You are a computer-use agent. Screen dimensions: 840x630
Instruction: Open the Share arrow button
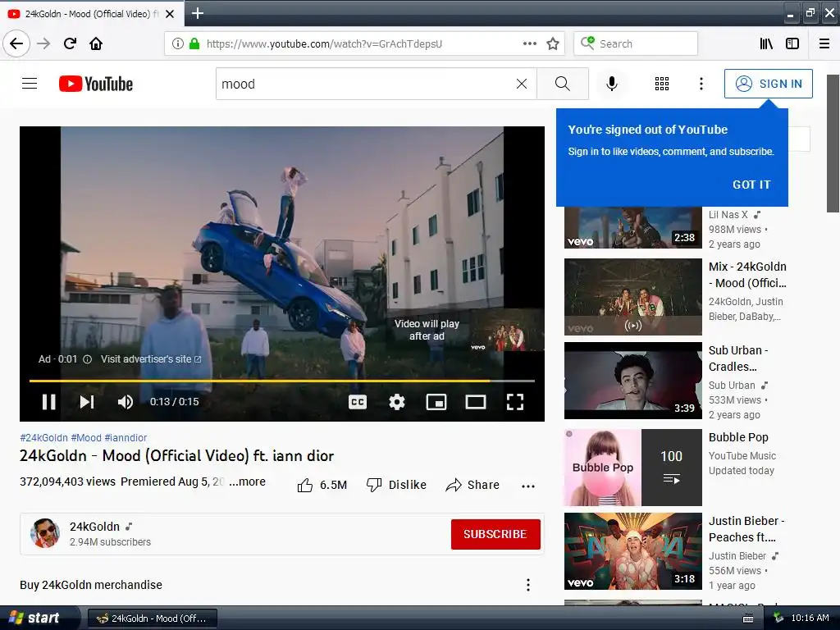[x=472, y=486]
